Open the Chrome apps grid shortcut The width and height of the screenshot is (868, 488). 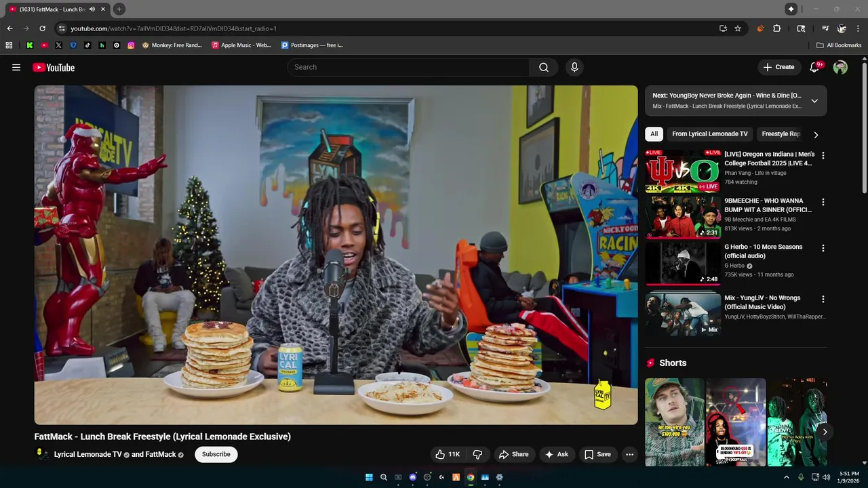coord(9,45)
